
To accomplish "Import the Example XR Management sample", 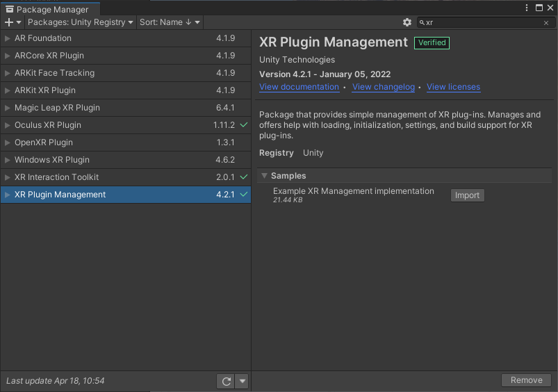I will click(x=467, y=195).
